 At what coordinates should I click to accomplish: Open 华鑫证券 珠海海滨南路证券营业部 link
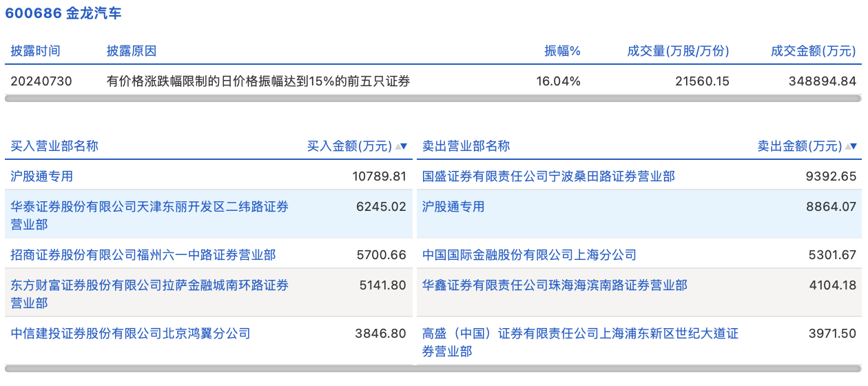pyautogui.click(x=555, y=285)
